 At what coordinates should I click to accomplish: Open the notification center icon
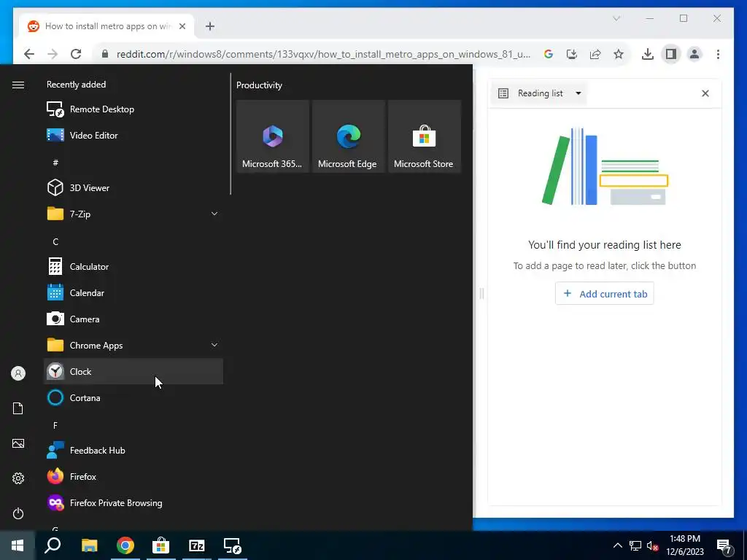(724, 547)
